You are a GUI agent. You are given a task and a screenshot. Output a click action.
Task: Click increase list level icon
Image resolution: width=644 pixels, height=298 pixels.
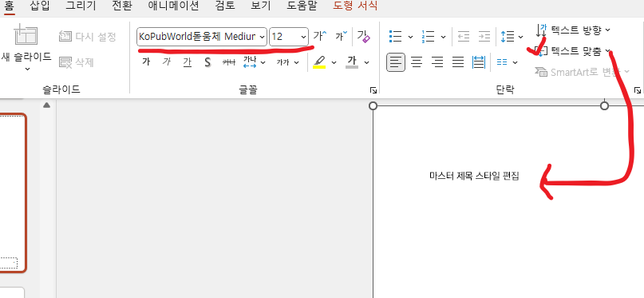484,36
